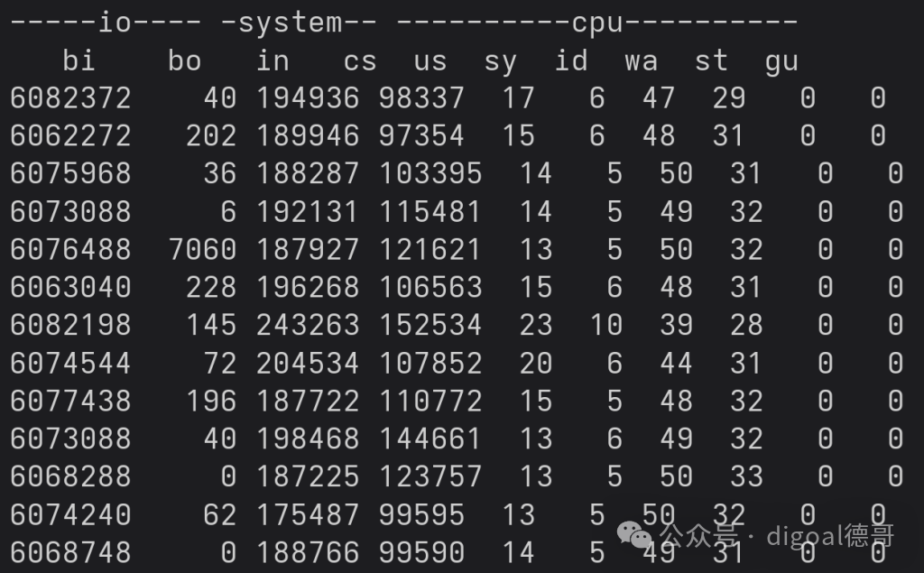Select bo value 202
The width and height of the screenshot is (924, 573).
pos(211,135)
